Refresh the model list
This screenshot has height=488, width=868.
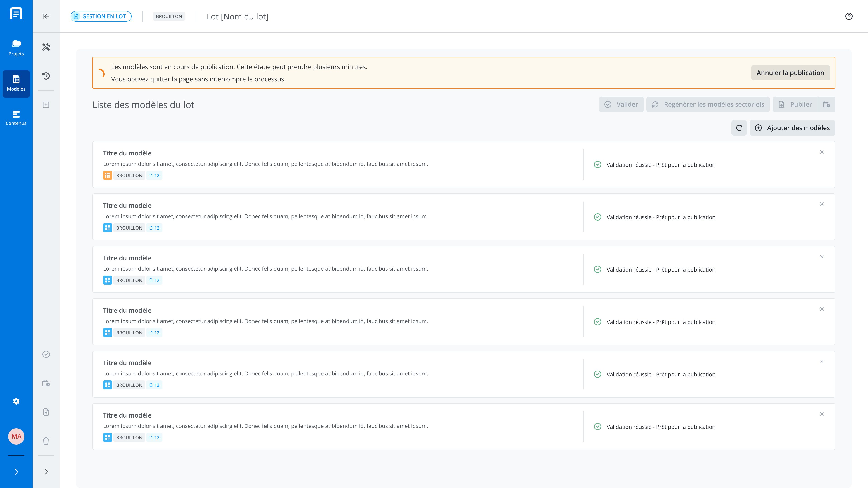click(x=739, y=128)
